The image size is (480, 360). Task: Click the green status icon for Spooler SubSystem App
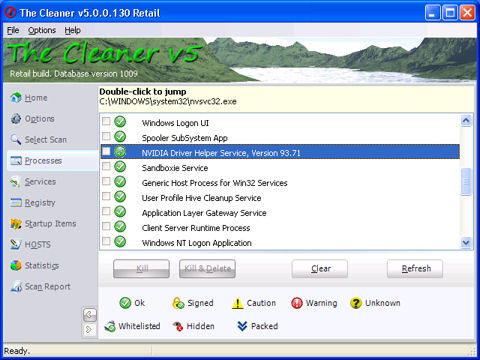point(120,137)
